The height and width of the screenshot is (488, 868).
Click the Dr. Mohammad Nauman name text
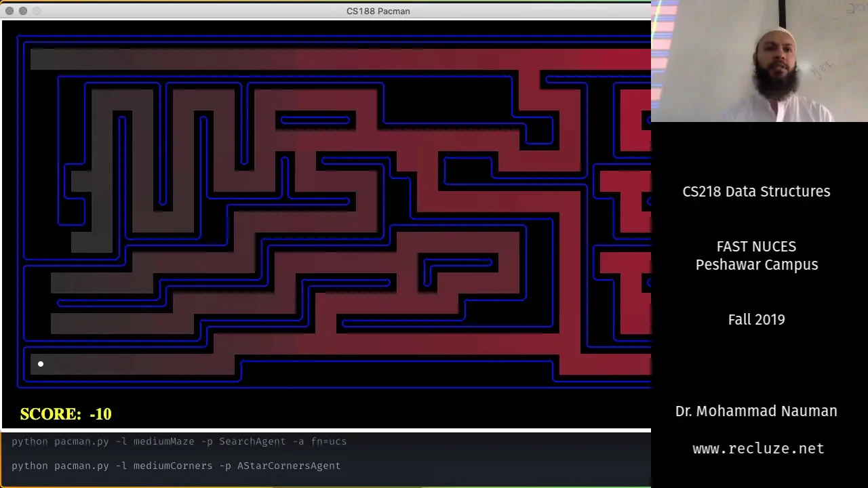(756, 411)
